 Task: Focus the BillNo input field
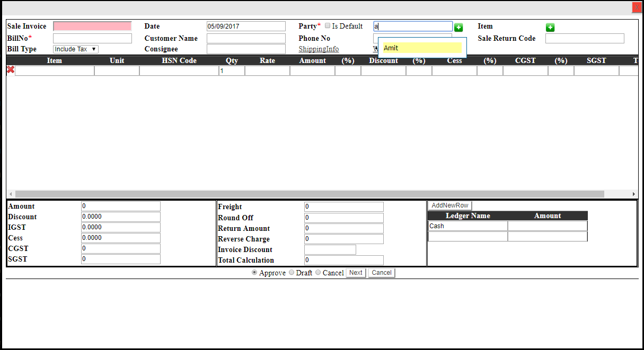[x=92, y=39]
